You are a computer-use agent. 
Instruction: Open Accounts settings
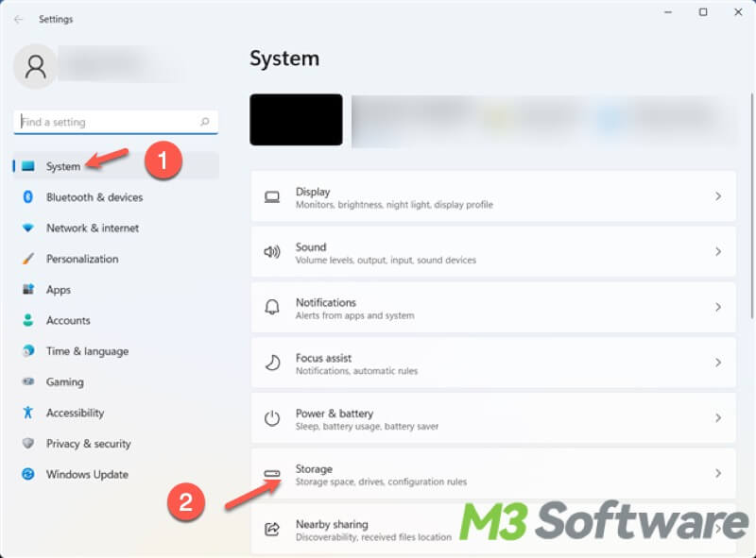tap(115, 320)
